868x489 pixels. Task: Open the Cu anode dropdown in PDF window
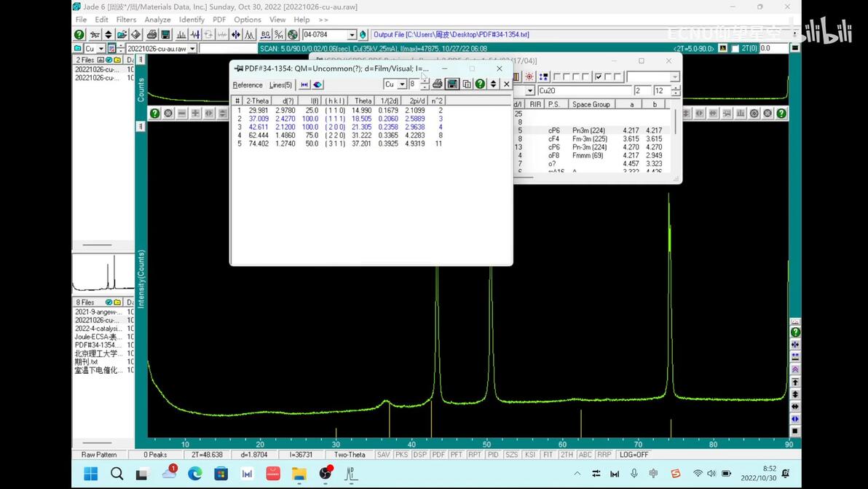click(402, 85)
